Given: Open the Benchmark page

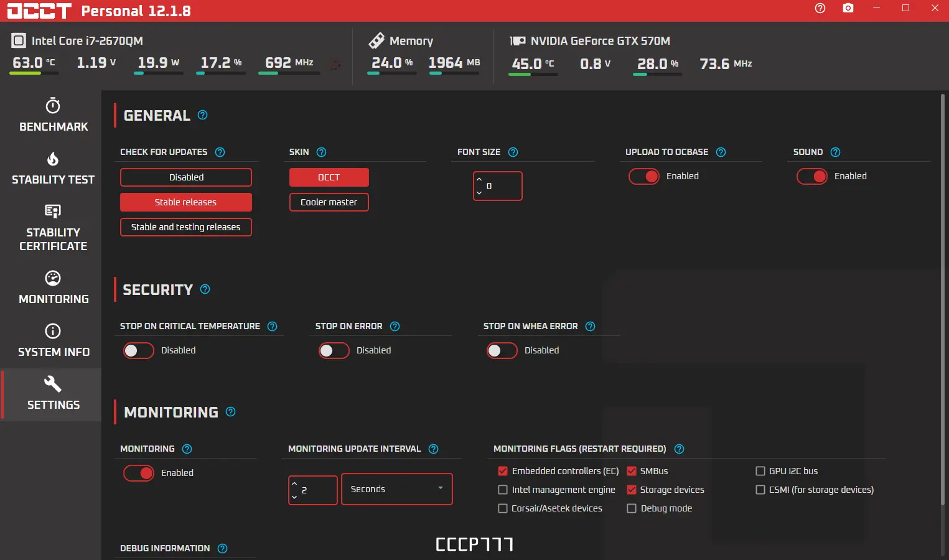Looking at the screenshot, I should pyautogui.click(x=54, y=115).
